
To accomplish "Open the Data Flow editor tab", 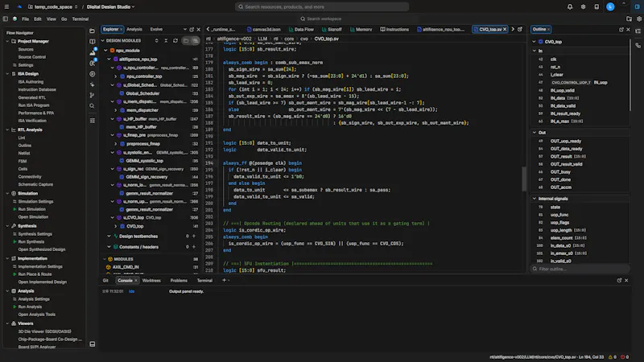I will tap(301, 30).
